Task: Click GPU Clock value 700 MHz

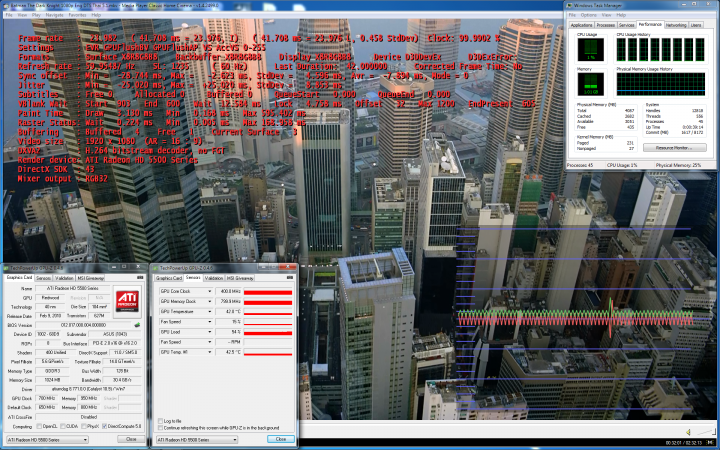Action: pyautogui.click(x=47, y=399)
